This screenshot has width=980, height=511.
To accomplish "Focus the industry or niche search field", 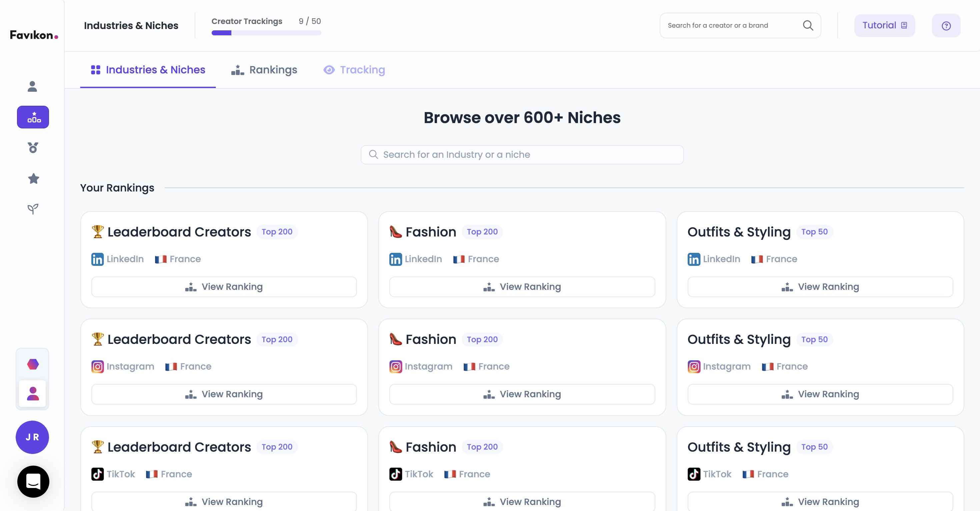I will tap(522, 154).
